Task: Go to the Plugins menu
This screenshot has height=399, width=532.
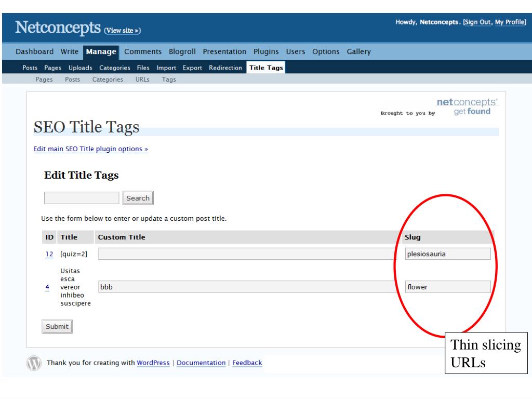Action: pyautogui.click(x=266, y=51)
